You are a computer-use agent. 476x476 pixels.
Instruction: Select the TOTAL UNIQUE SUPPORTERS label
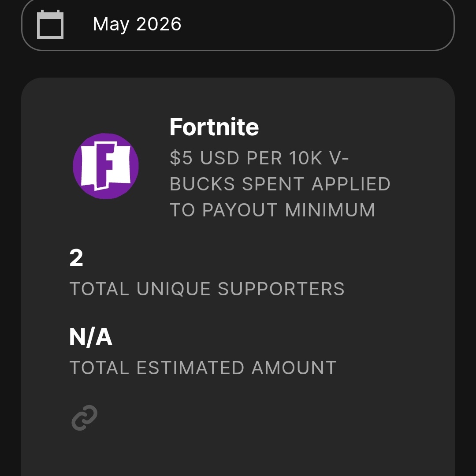(x=207, y=289)
